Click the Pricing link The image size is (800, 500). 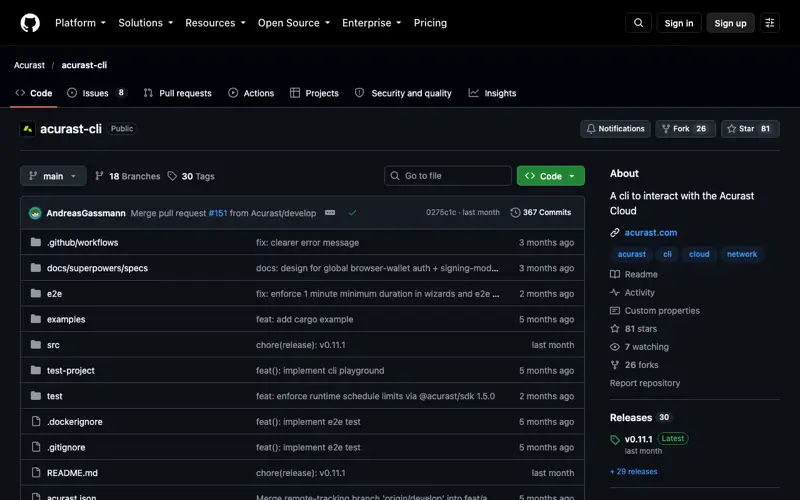tap(430, 23)
